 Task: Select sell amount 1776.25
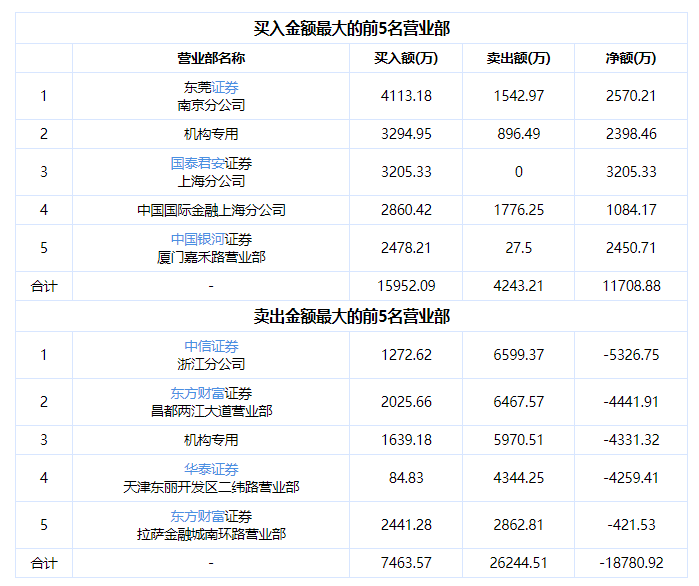518,210
